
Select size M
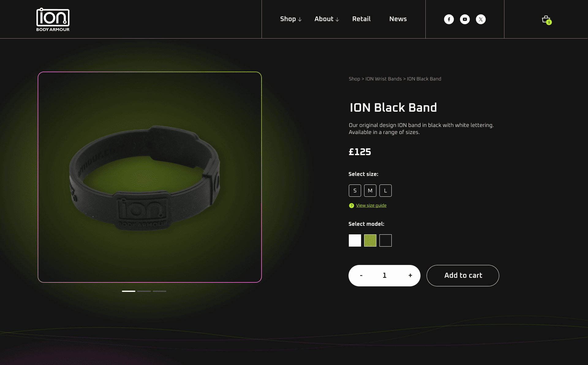click(x=370, y=191)
